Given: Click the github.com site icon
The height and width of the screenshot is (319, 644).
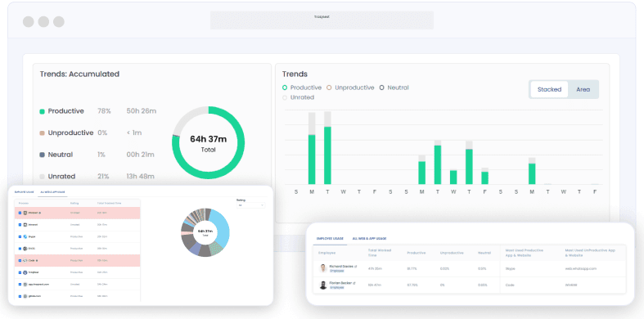Looking at the screenshot, I should pos(25,296).
